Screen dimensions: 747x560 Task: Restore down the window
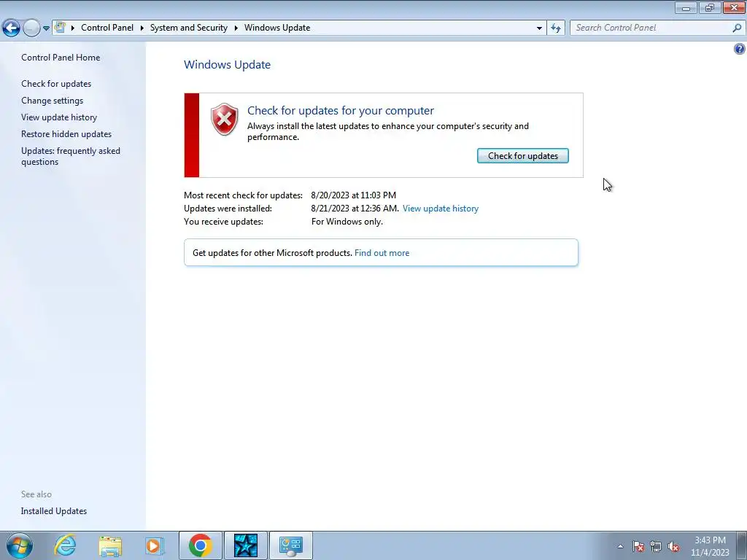710,7
